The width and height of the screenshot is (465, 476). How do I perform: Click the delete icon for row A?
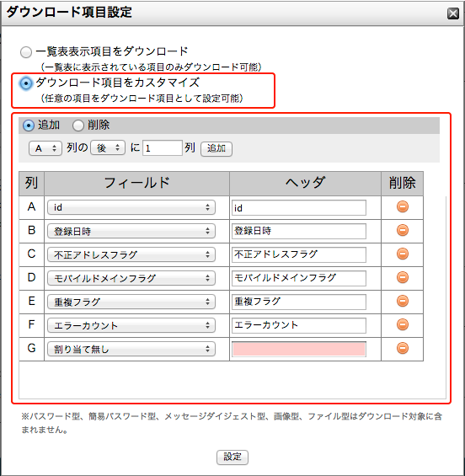pos(403,206)
